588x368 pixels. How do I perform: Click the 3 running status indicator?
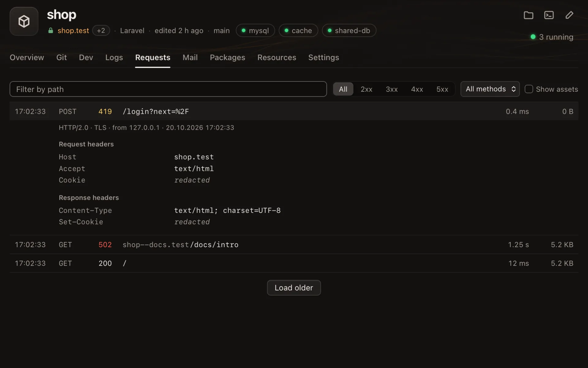[552, 37]
